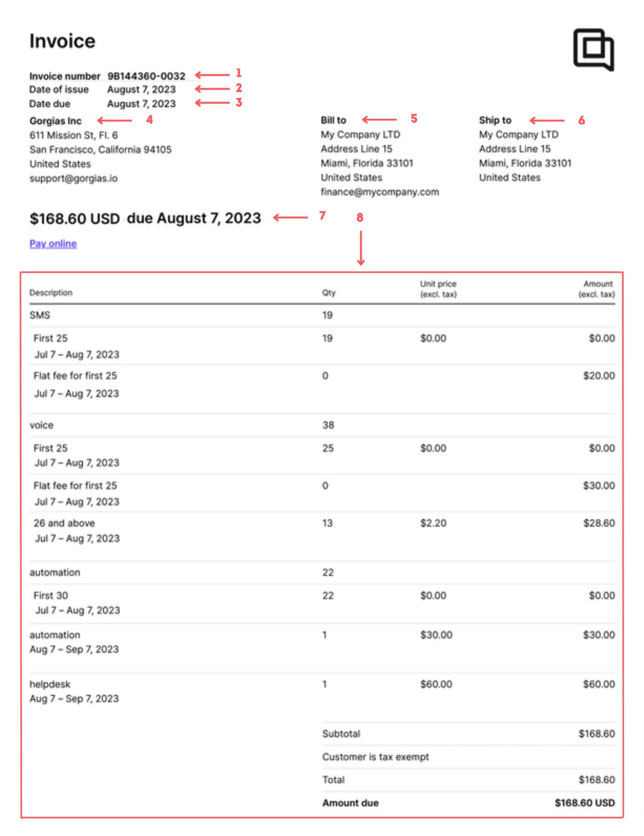
Task: Click the Amount (excl. tax) column header
Action: coord(597,289)
